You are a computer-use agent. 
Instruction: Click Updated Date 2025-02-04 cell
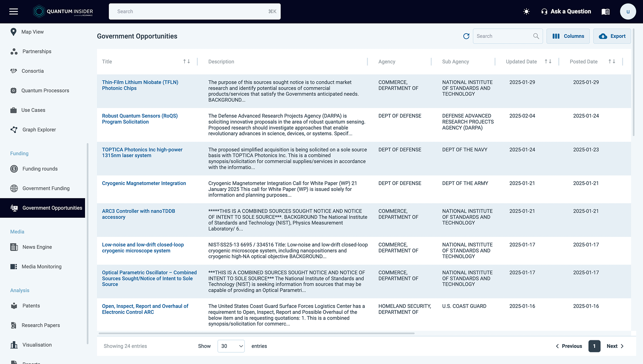tap(522, 116)
